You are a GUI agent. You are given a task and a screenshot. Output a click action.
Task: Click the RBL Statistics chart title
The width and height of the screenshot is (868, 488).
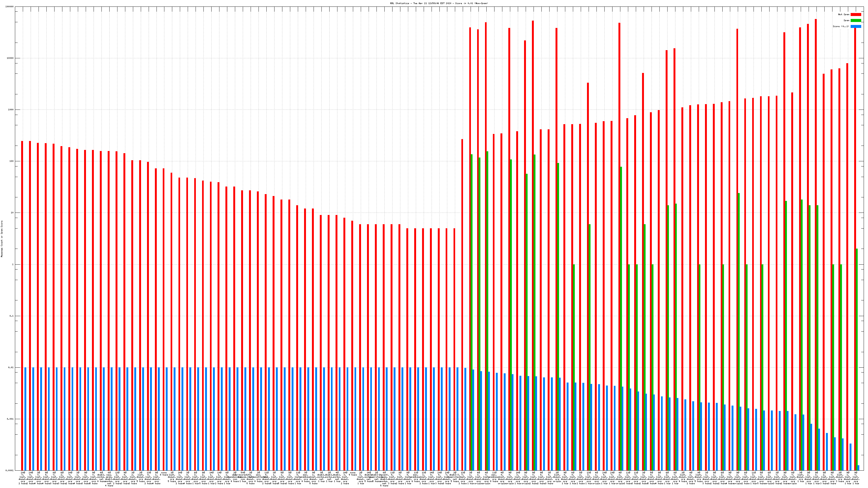(439, 3)
